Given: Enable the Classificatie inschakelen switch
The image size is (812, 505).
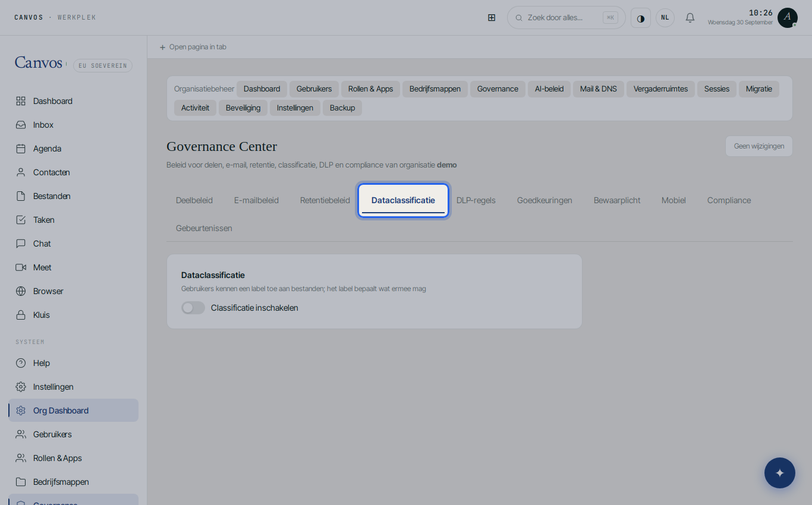Looking at the screenshot, I should (193, 308).
